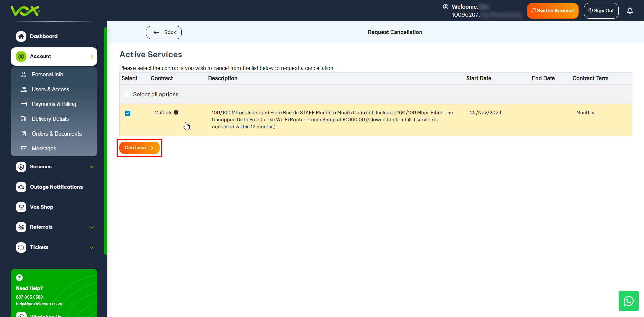Click the Vox Shop cart icon

tap(21, 207)
